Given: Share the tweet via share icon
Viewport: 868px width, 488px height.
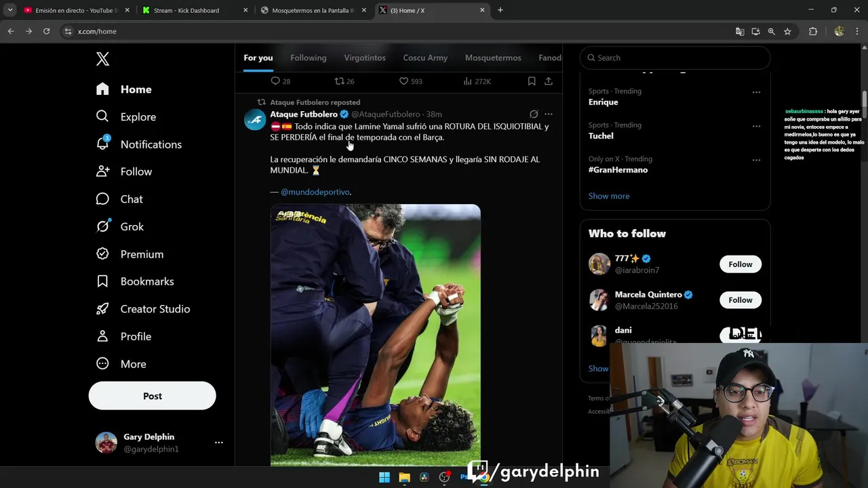Looking at the screenshot, I should point(548,81).
